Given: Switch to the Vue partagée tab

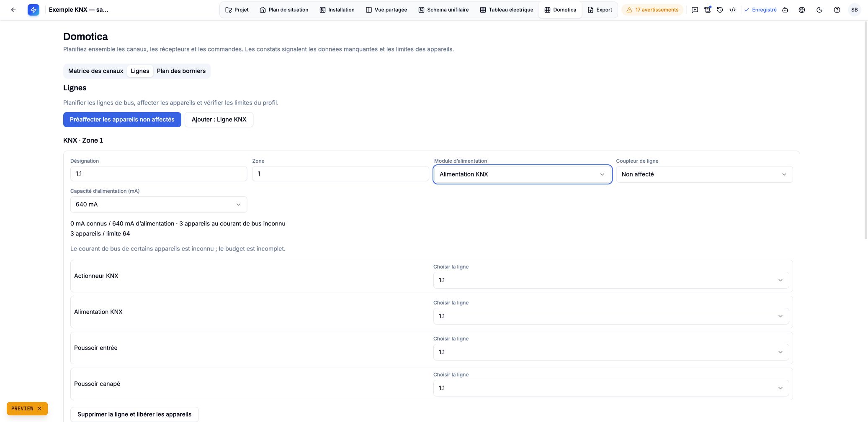Looking at the screenshot, I should [x=386, y=10].
